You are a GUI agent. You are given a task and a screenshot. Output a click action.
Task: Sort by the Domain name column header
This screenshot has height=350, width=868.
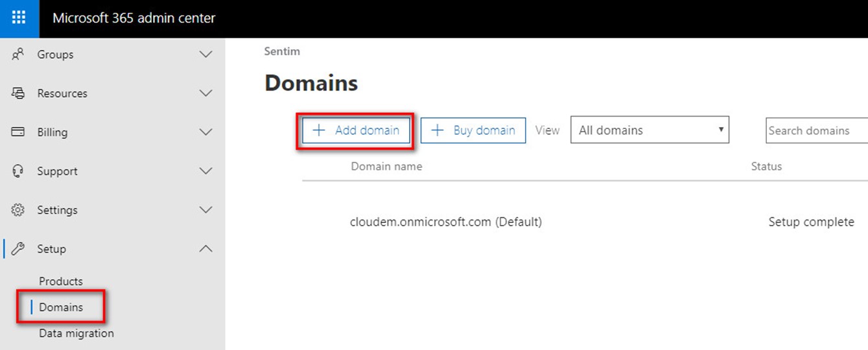click(386, 167)
